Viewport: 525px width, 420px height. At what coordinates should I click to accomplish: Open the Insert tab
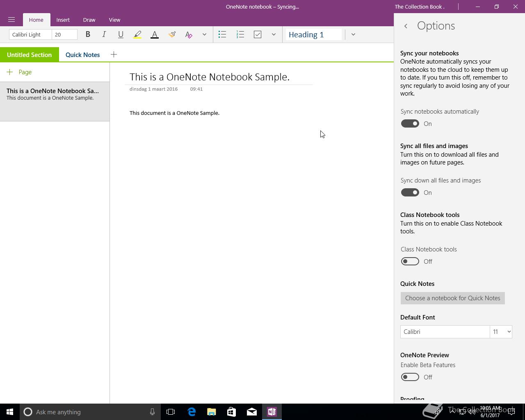click(63, 20)
